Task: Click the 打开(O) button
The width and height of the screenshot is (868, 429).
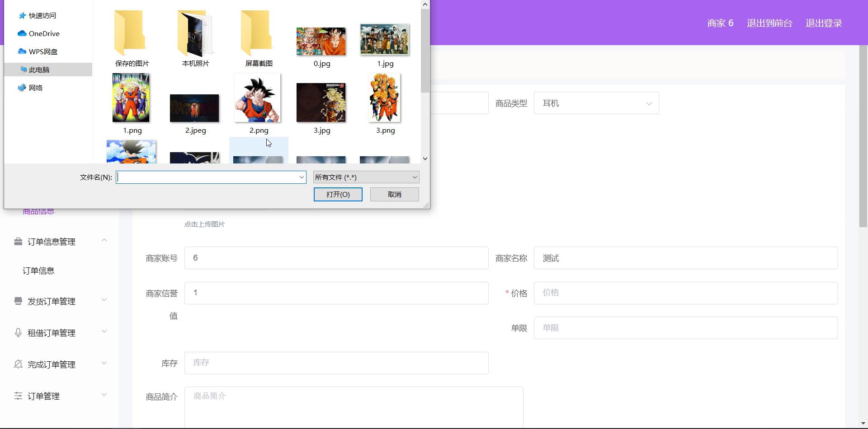Action: coord(338,195)
